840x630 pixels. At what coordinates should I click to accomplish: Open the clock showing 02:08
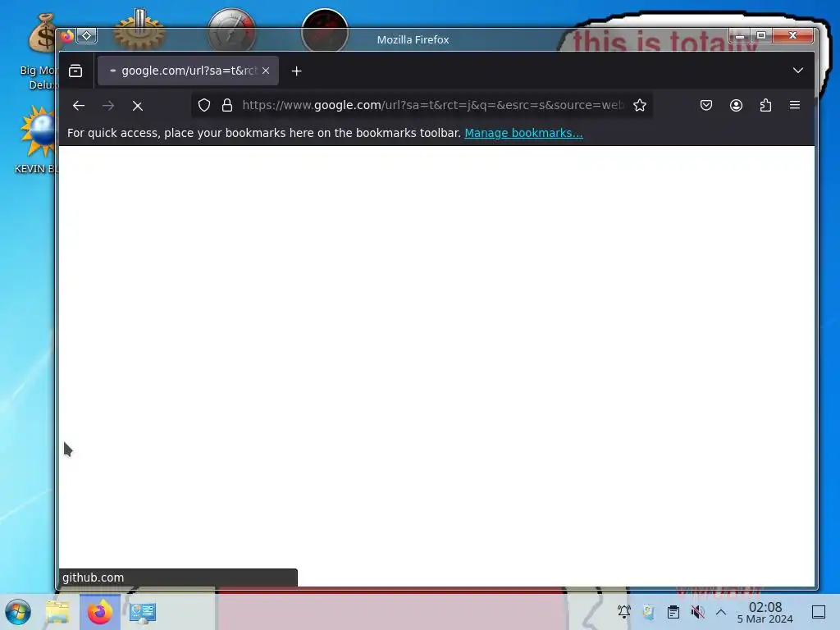[765, 612]
